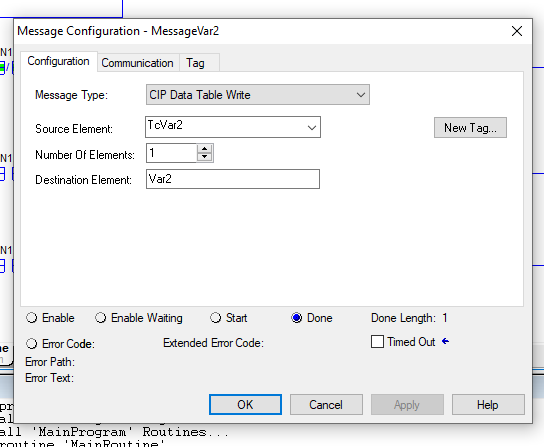Toggle the Timed Out checkbox
Image resolution: width=544 pixels, height=447 pixels.
(377, 341)
